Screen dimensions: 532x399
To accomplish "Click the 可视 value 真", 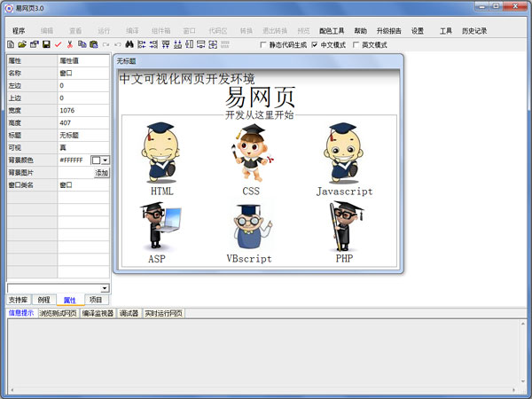I will point(83,147).
